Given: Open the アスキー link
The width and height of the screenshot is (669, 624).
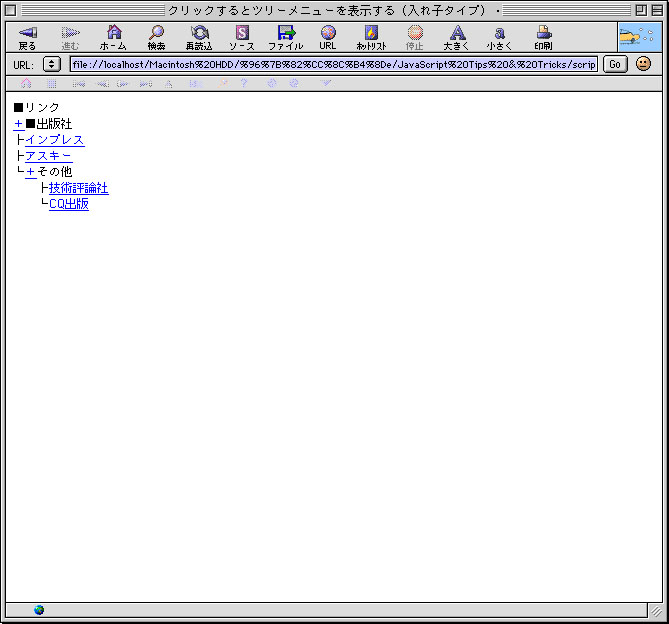Looking at the screenshot, I should pyautogui.click(x=49, y=156).
